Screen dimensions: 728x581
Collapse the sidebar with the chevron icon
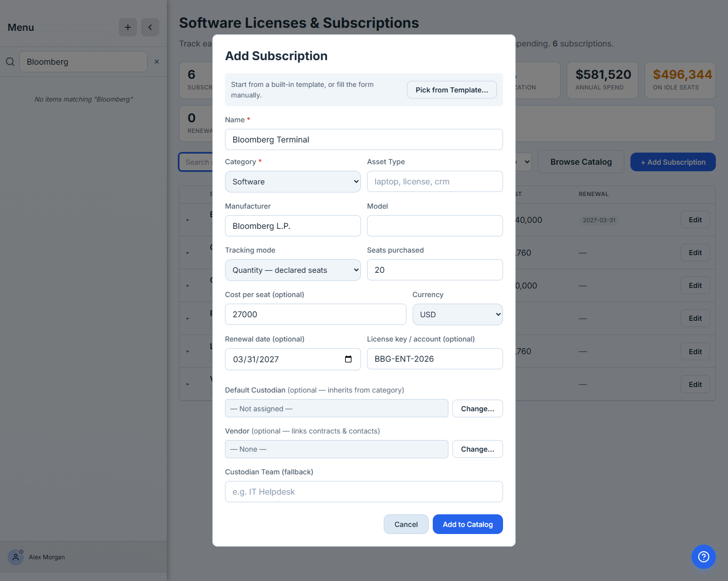point(150,27)
